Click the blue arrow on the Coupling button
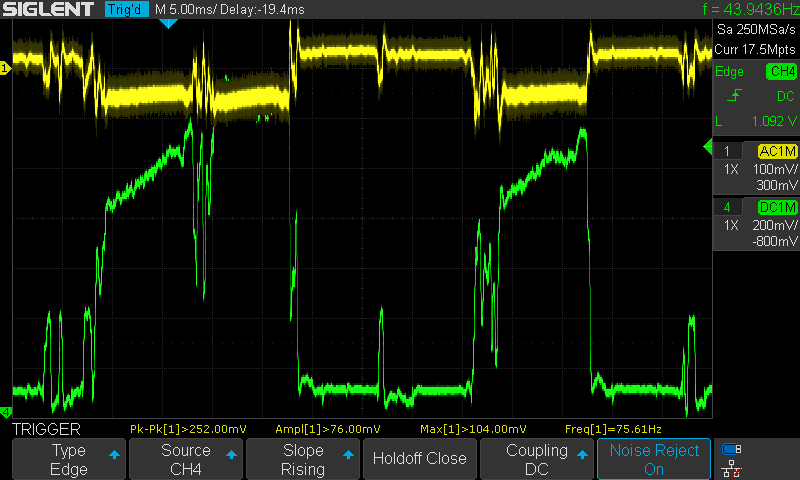 tap(582, 454)
